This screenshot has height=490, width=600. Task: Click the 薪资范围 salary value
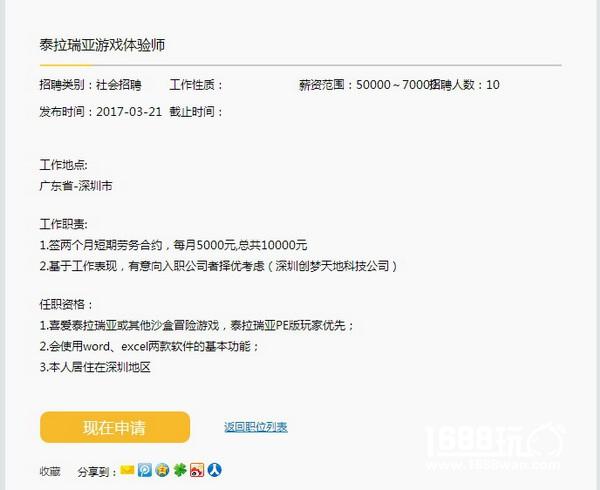point(394,85)
